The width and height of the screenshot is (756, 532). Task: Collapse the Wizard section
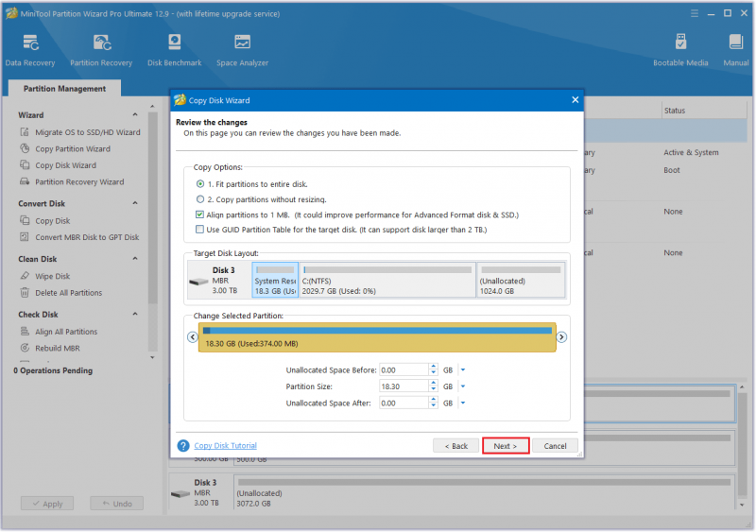tap(135, 114)
